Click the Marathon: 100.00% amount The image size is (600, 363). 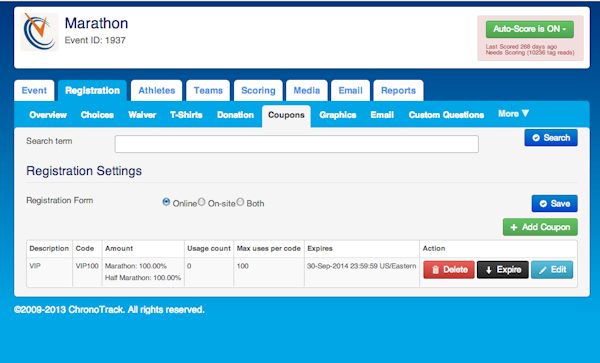point(136,266)
